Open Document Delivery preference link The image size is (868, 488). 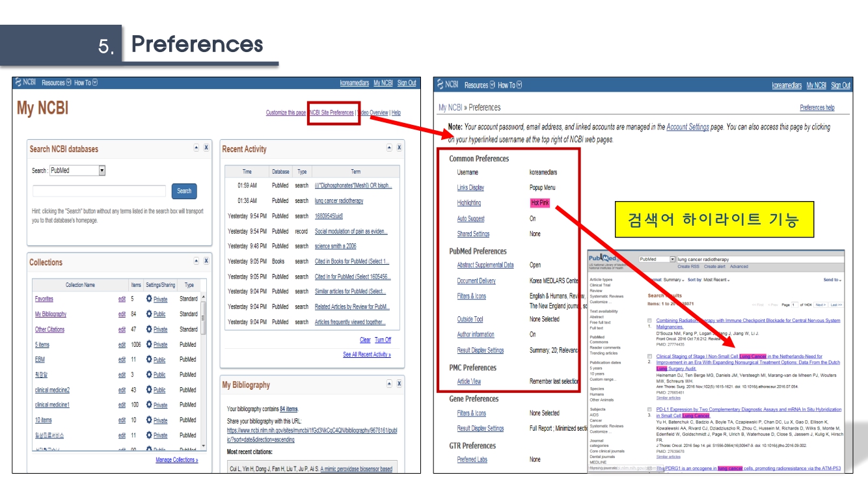[x=476, y=280]
